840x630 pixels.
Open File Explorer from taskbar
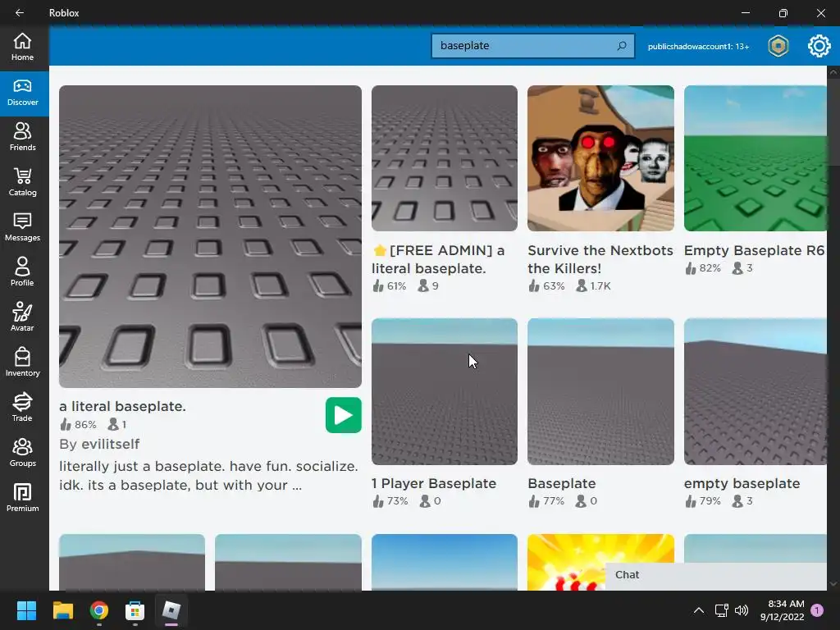click(x=62, y=610)
